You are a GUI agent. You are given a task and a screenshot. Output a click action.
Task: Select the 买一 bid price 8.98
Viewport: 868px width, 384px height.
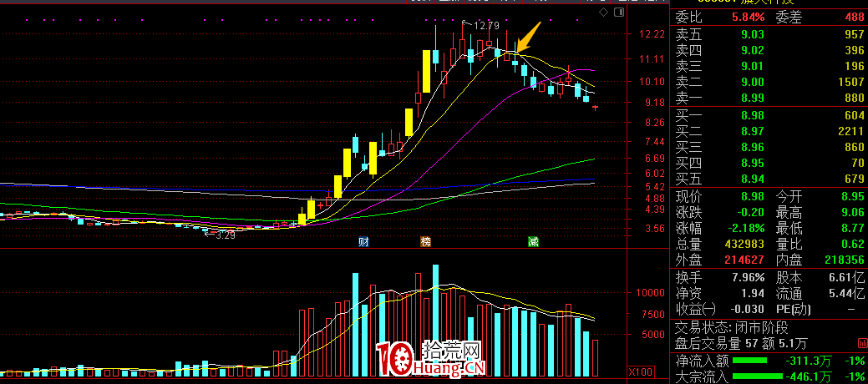coord(753,115)
